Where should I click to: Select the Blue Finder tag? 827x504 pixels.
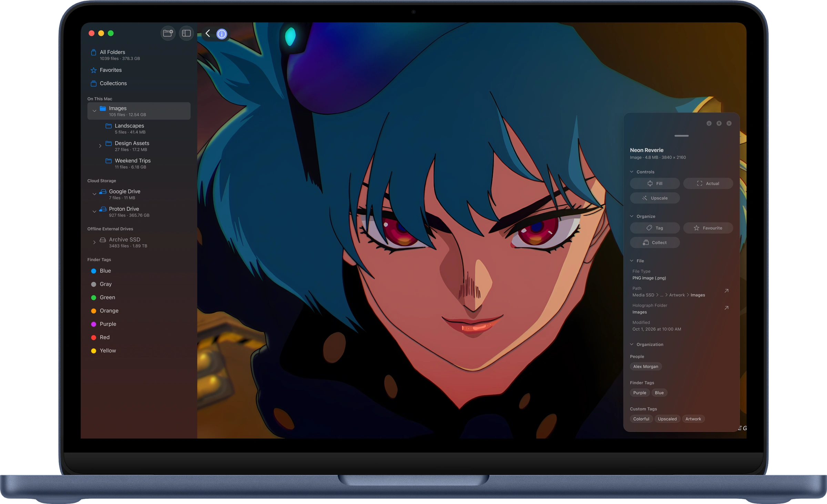click(139, 271)
